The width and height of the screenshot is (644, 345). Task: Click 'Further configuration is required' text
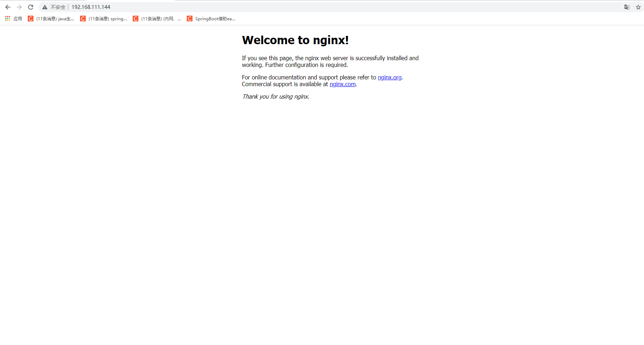[306, 65]
